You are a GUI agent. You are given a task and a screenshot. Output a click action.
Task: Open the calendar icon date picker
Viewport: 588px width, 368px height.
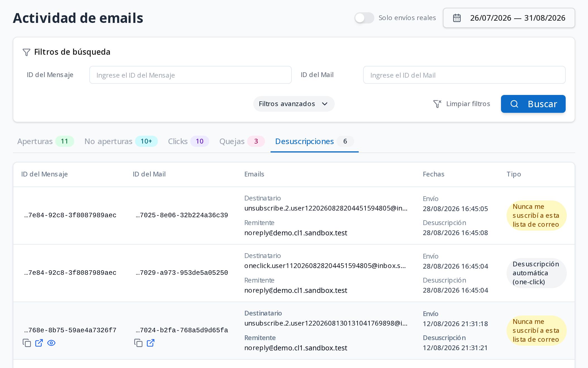pyautogui.click(x=457, y=18)
